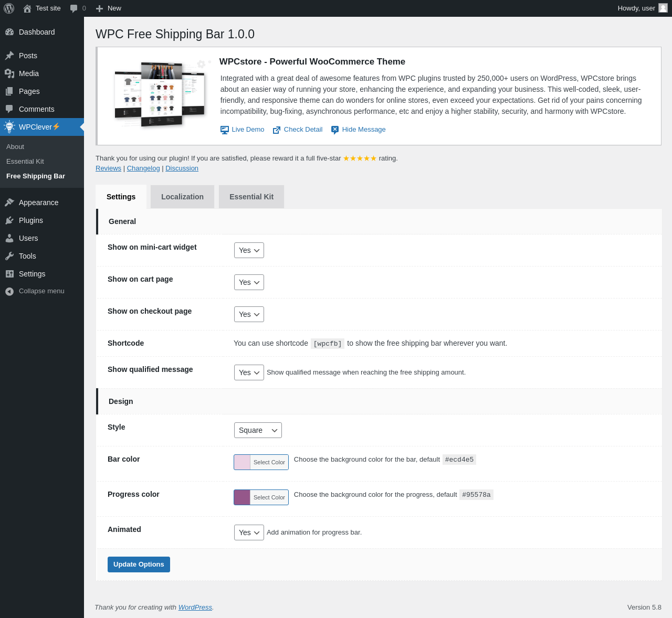The image size is (672, 618).
Task: Open the WordPress link in footer
Action: [x=195, y=608]
